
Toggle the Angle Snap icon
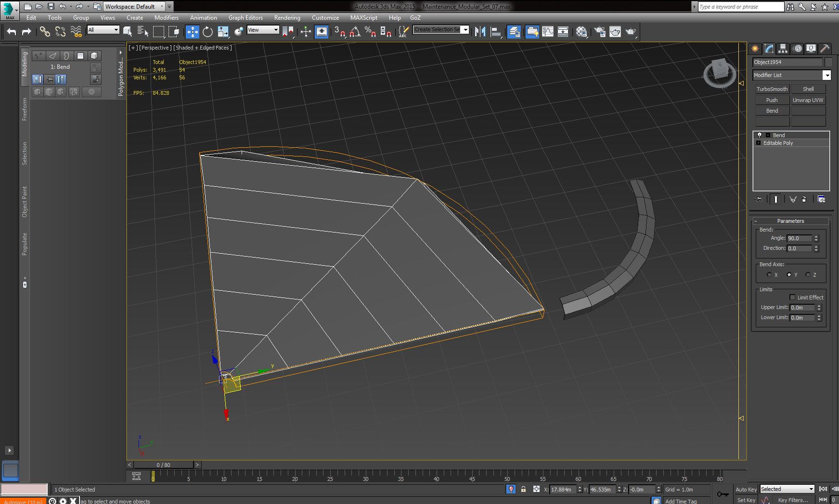[x=355, y=32]
